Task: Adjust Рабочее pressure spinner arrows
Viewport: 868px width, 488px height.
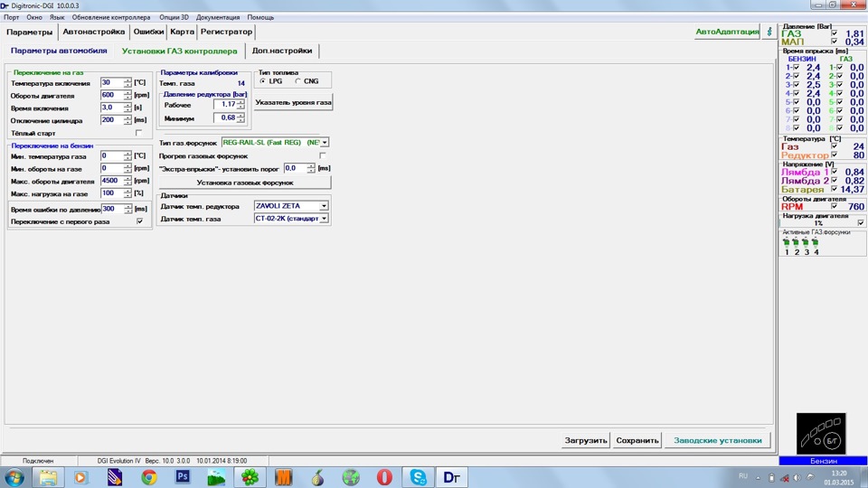Action: [x=241, y=104]
